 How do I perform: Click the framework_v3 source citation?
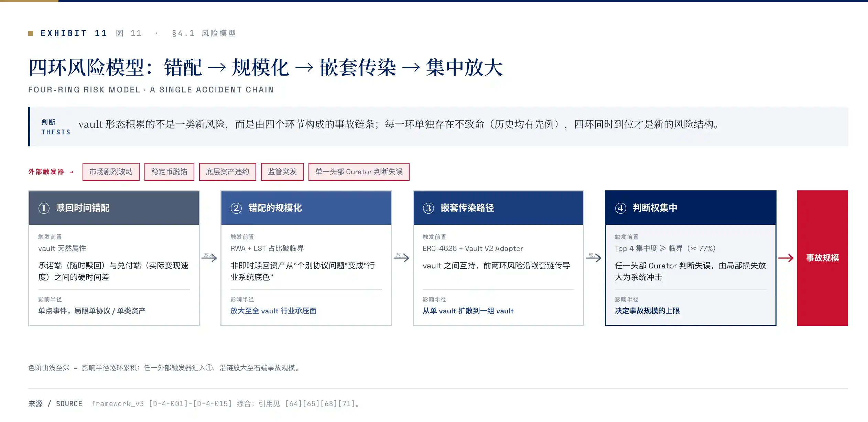click(226, 404)
